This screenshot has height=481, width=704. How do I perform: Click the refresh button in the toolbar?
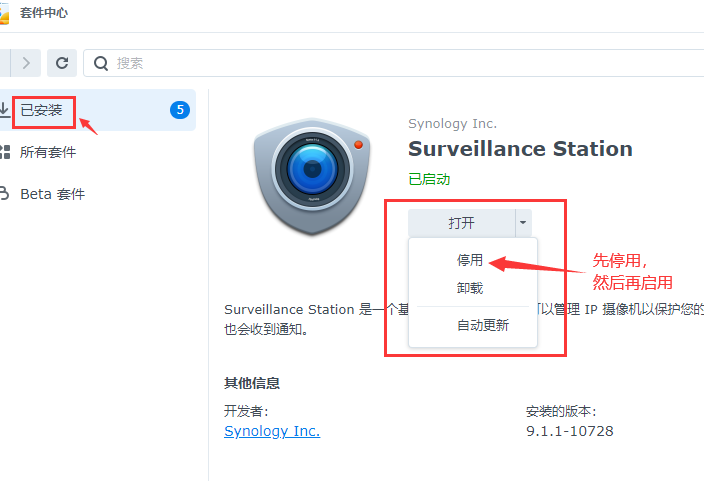point(62,63)
